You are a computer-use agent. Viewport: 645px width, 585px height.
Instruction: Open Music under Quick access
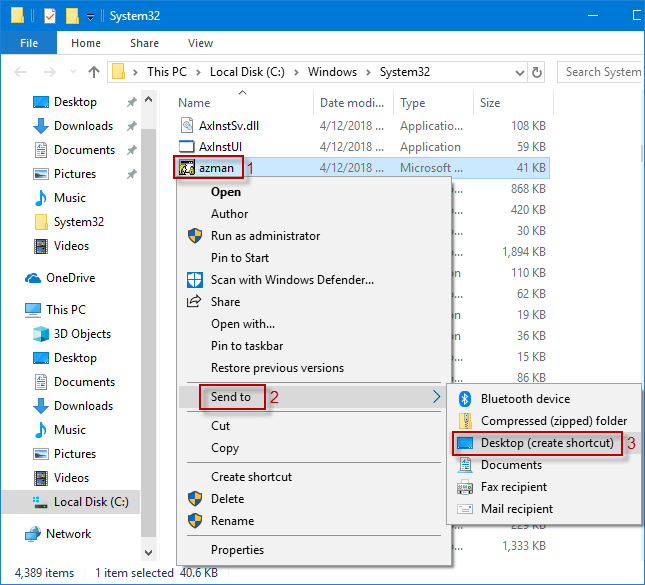click(60, 197)
